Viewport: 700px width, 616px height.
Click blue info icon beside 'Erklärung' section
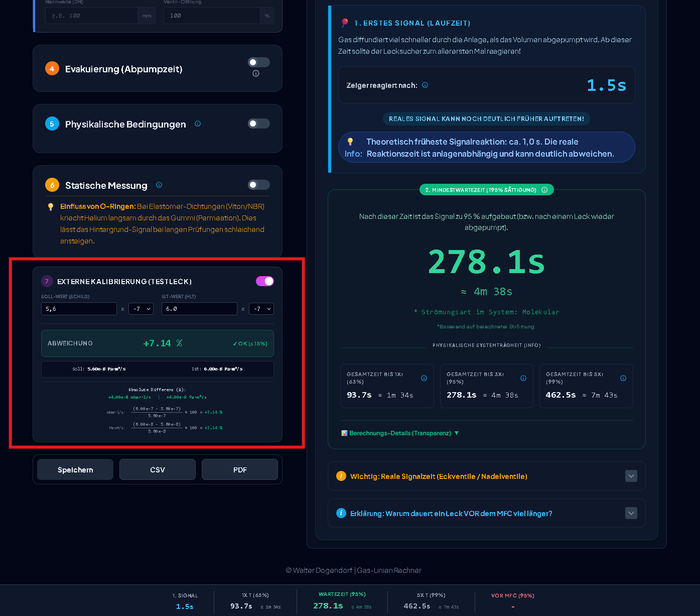pyautogui.click(x=341, y=513)
